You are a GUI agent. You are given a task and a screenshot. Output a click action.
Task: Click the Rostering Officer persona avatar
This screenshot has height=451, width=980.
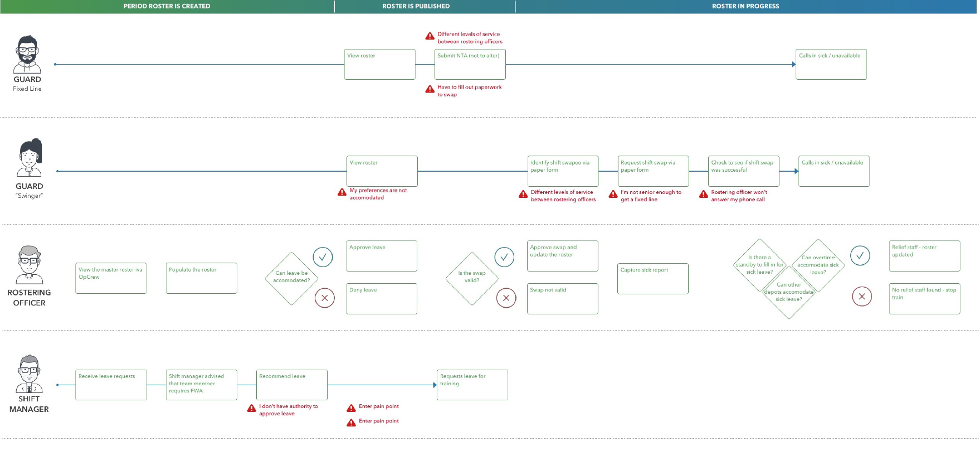point(29,265)
